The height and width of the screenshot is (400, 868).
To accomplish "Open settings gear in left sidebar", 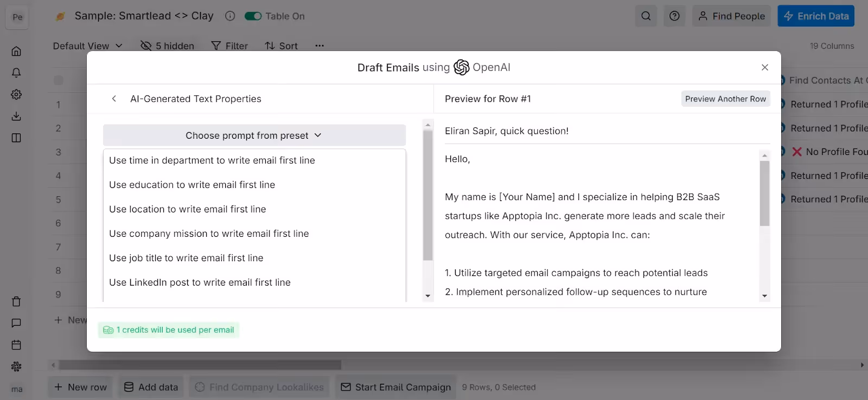I will coord(16,94).
